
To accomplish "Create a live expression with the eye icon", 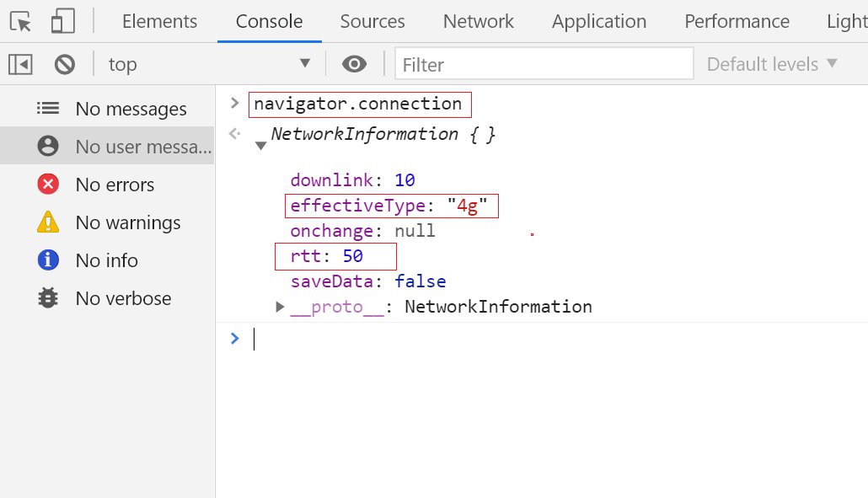I will [354, 64].
